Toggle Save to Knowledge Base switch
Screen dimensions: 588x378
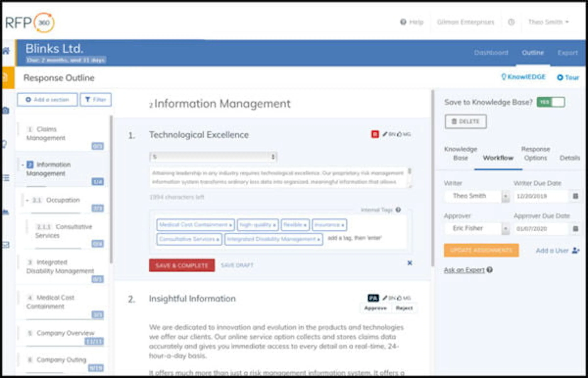tap(551, 102)
